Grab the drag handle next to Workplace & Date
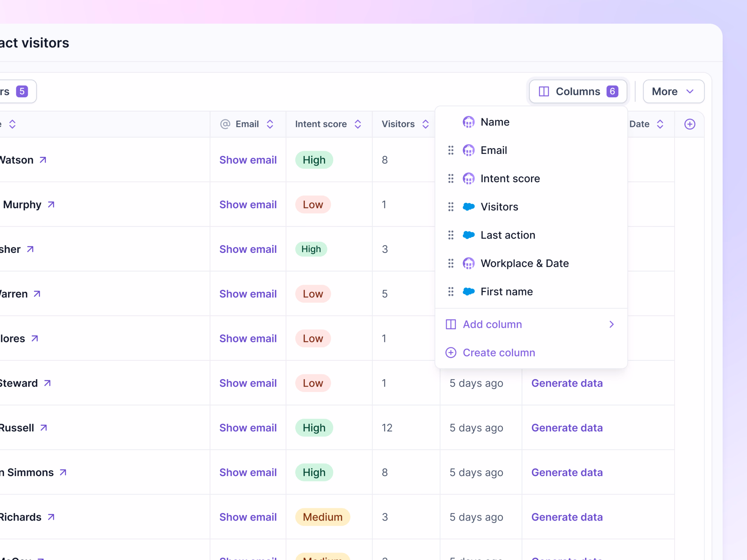 tap(451, 263)
